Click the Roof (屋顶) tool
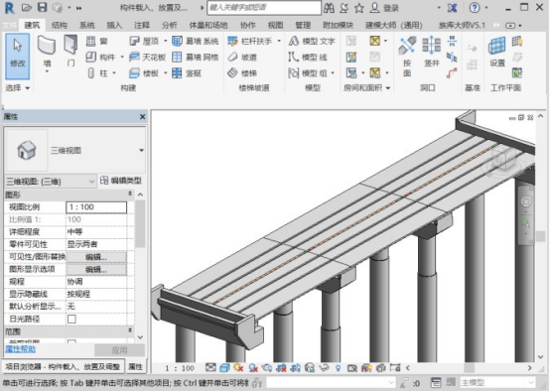Viewport: 550px width, 392px height. click(144, 42)
